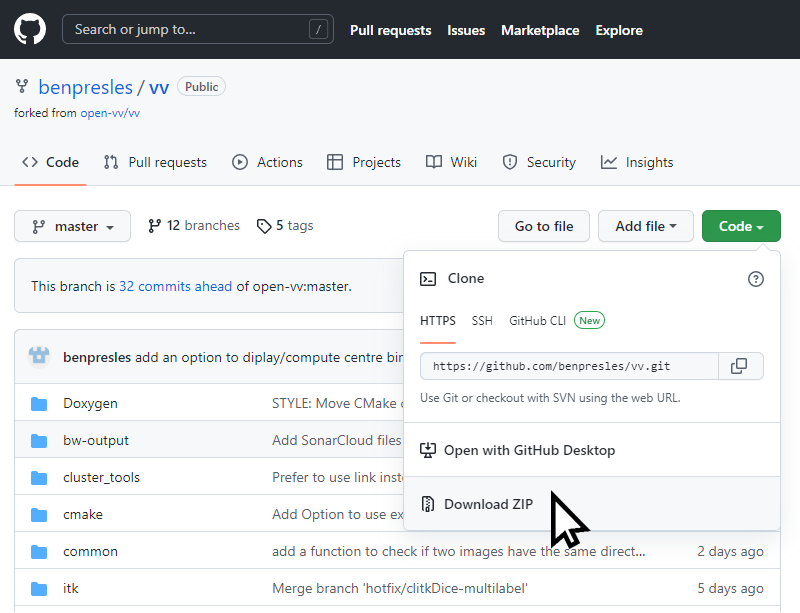
Task: Choose Download ZIP
Action: click(x=592, y=504)
